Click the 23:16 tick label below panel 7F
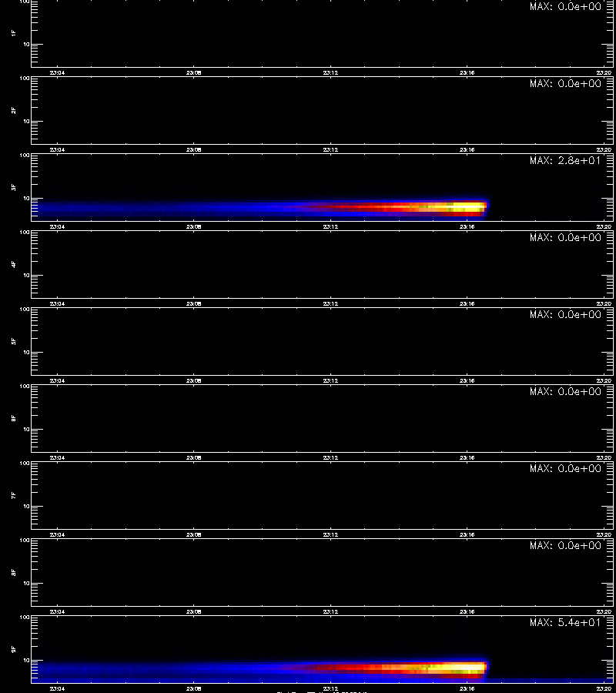 467,535
